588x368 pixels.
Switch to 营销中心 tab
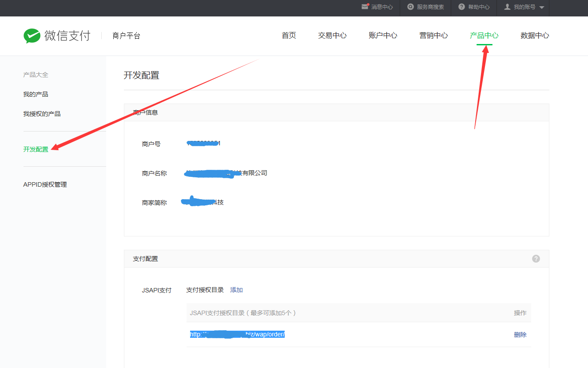[433, 36]
